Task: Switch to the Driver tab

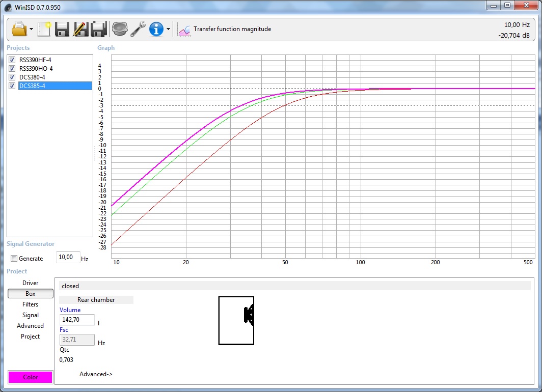Action: pos(31,283)
